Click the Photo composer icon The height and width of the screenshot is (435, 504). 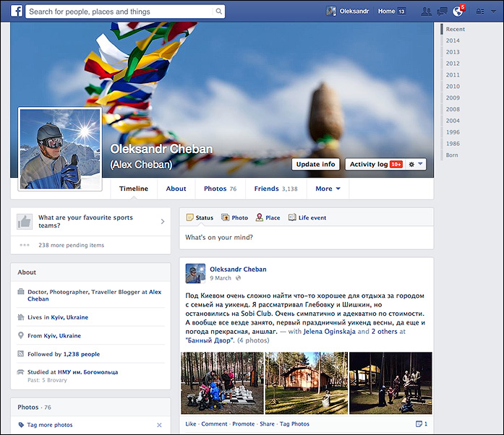pos(225,217)
